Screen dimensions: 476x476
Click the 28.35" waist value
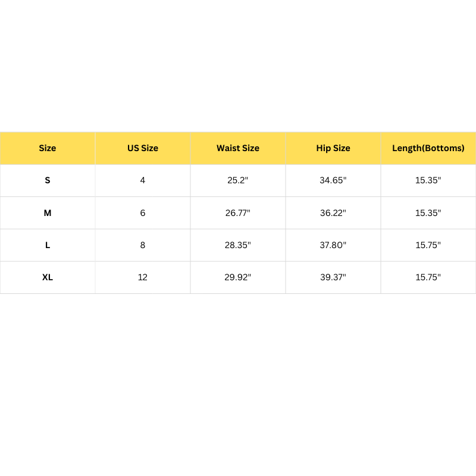tap(238, 245)
